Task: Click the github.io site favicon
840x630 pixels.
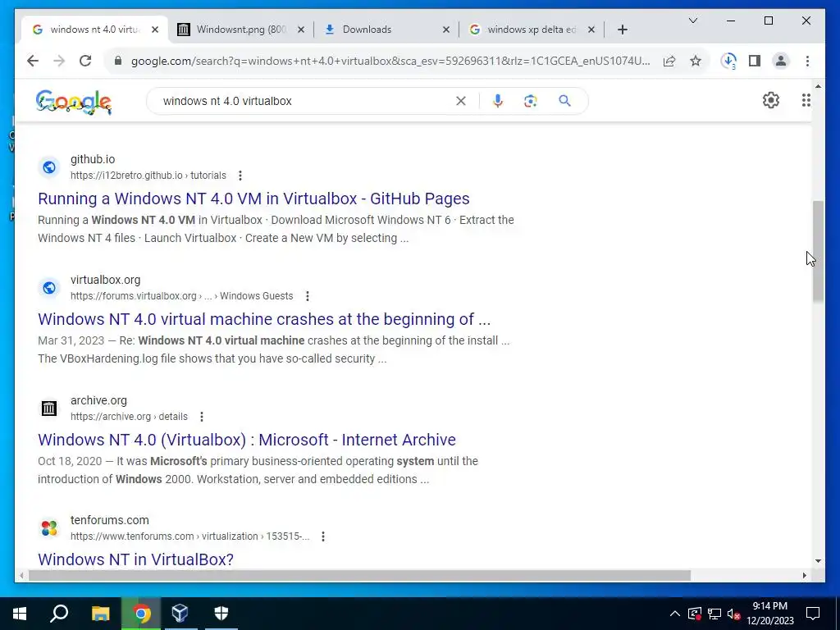Action: 48,167
